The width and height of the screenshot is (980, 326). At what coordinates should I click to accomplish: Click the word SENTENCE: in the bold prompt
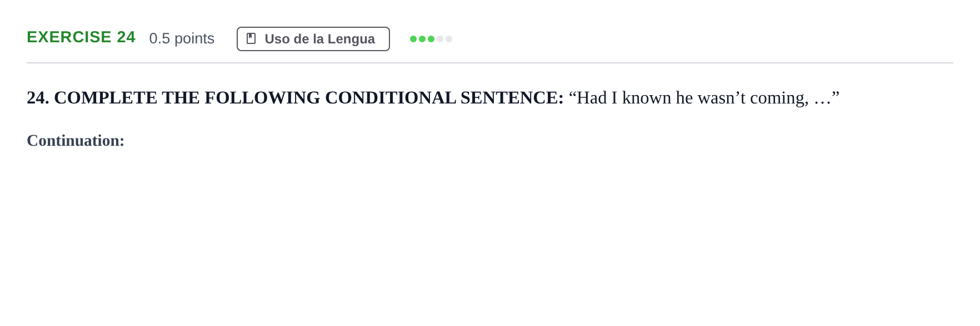(x=512, y=98)
